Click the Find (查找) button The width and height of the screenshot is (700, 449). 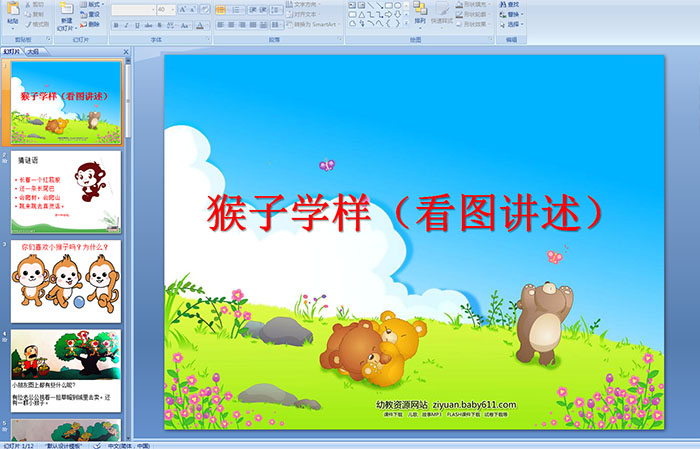pos(510,4)
